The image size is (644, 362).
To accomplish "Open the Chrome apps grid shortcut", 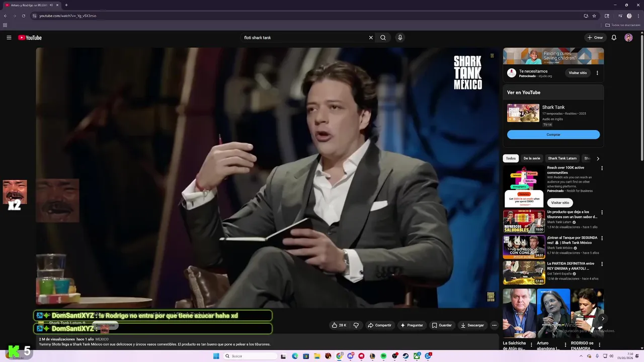I will (5, 25).
